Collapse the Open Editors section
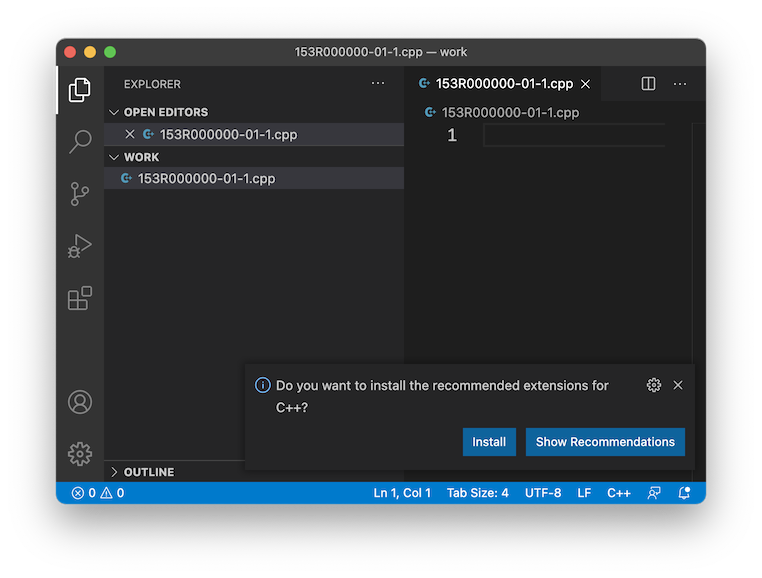This screenshot has height=578, width=762. click(x=254, y=112)
